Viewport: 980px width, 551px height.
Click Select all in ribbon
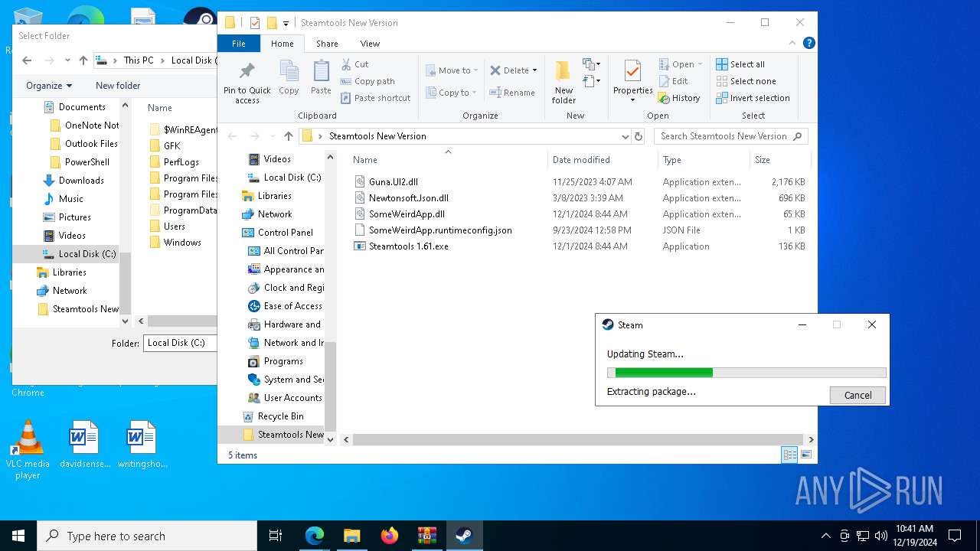pyautogui.click(x=740, y=64)
